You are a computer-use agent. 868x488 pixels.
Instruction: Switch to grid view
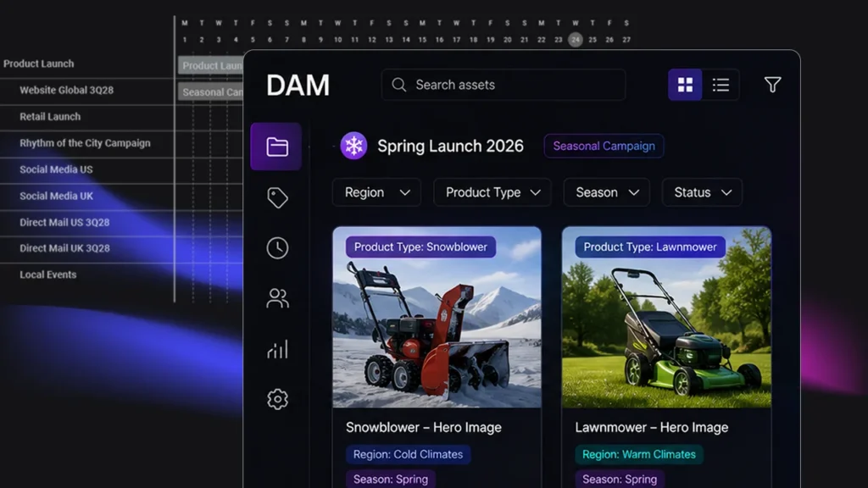click(685, 85)
